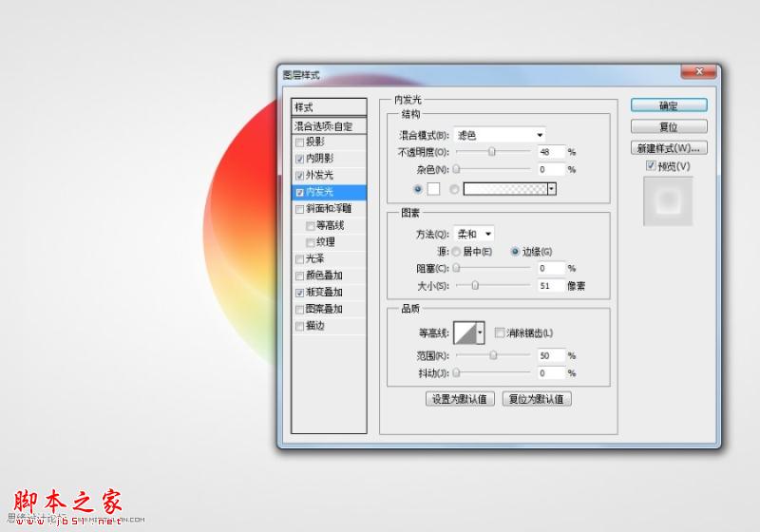Open the 外发光 settings entry
The height and width of the screenshot is (532, 760).
click(320, 176)
